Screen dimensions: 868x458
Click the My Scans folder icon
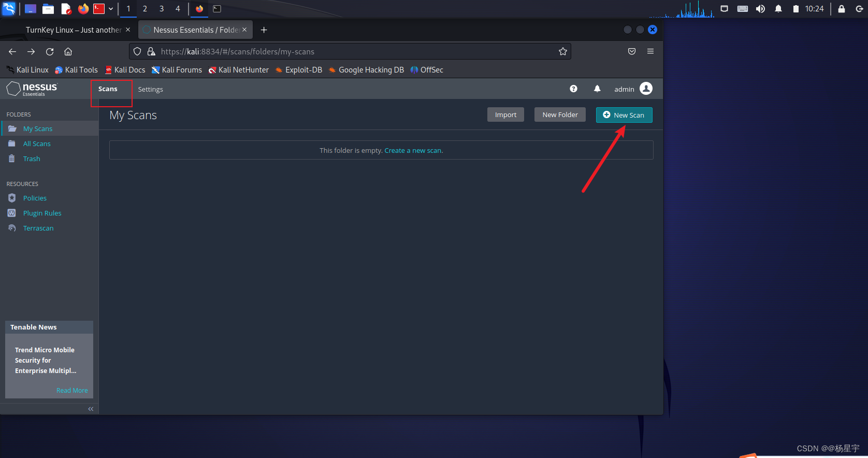(12, 128)
